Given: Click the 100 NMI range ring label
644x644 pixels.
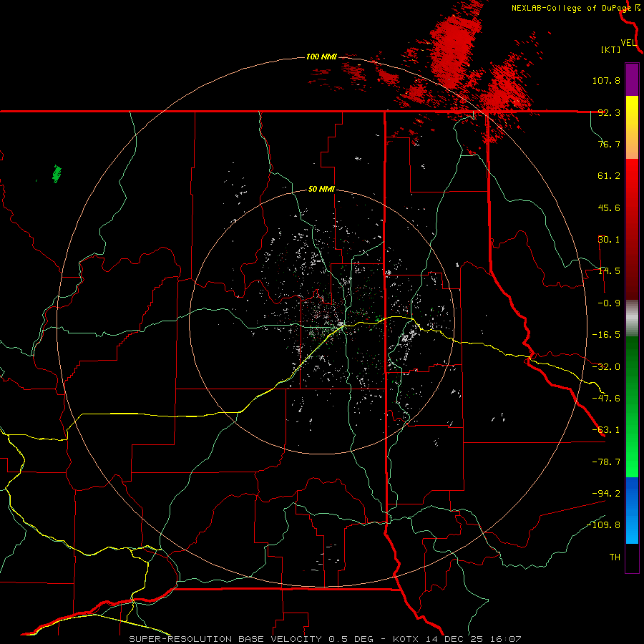Looking at the screenshot, I should click(x=321, y=57).
